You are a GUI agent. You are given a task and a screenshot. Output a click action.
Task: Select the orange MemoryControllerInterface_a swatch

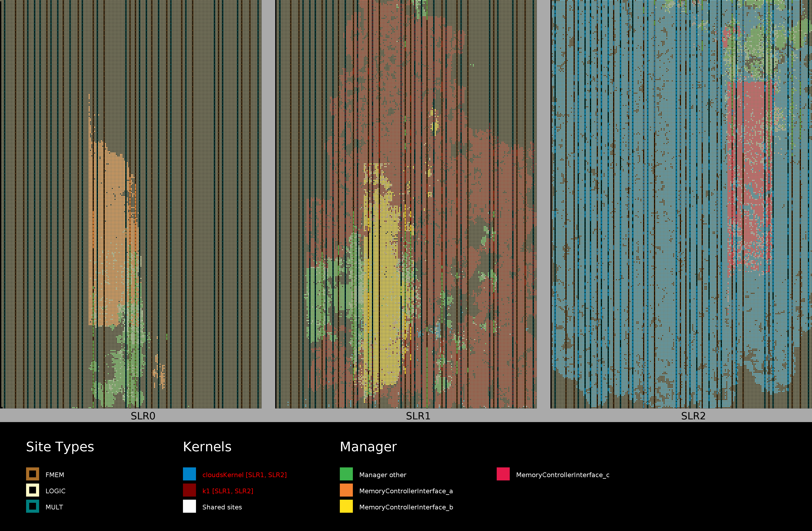click(346, 490)
